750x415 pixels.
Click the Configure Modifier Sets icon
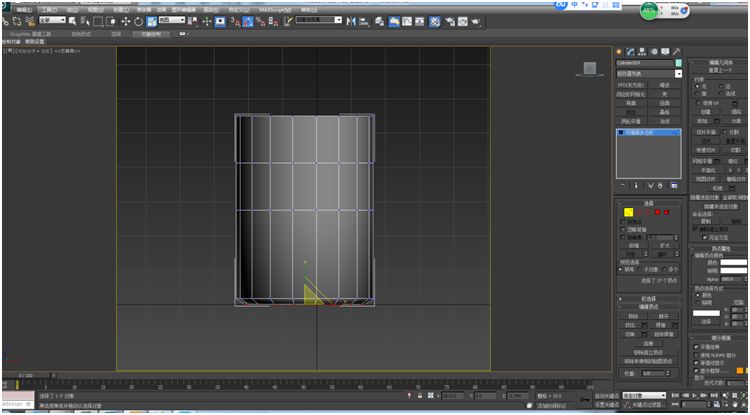pyautogui.click(x=674, y=185)
